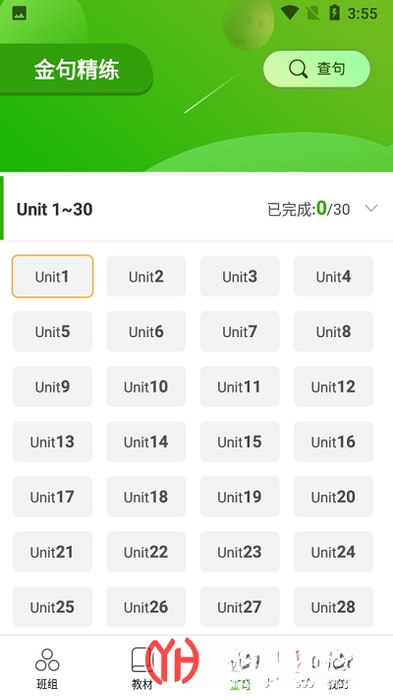Open the 查句 sentence search button
Screen dimensions: 393x700
[x=317, y=69]
